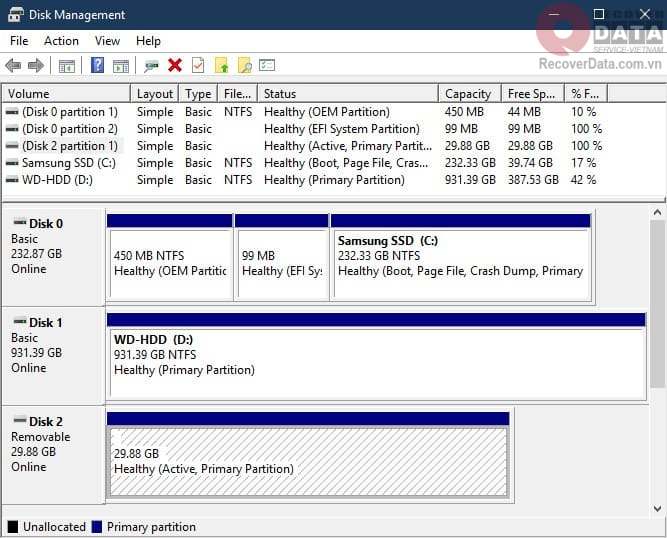Toggle the show/hide action pane icon
Viewport: 667px width, 538px height.
(x=121, y=66)
